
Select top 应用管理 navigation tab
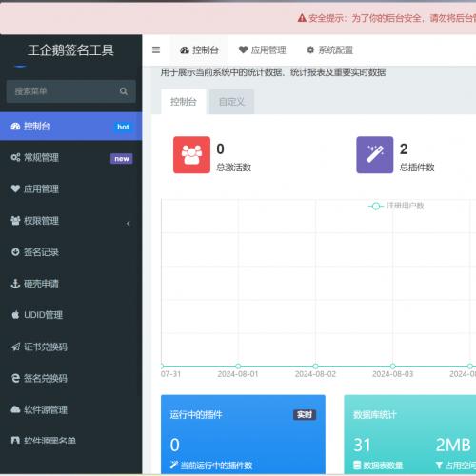pyautogui.click(x=263, y=50)
